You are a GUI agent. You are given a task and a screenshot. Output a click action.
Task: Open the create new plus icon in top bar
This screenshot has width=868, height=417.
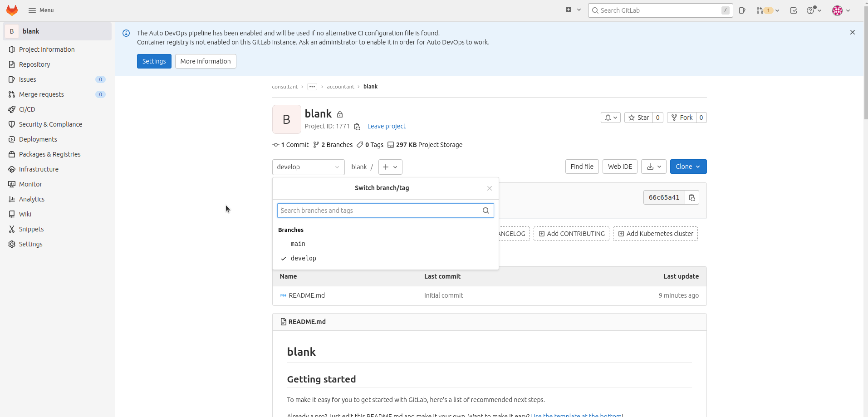(x=573, y=10)
